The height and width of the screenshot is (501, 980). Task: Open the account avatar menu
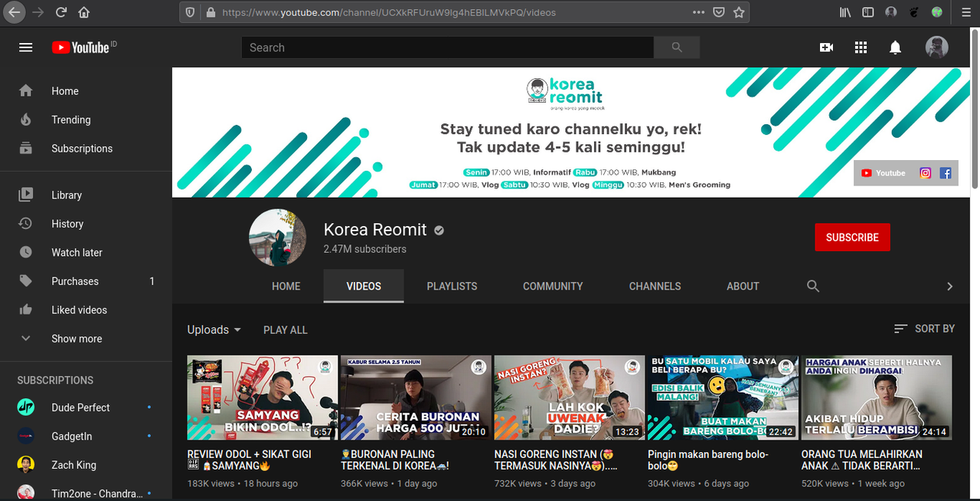(x=937, y=47)
